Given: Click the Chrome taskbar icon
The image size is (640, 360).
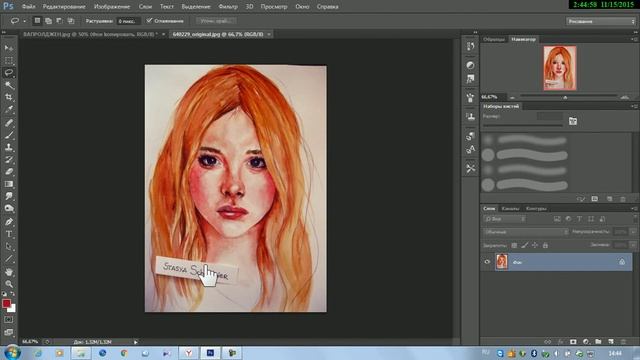Looking at the screenshot, I should click(124, 353).
